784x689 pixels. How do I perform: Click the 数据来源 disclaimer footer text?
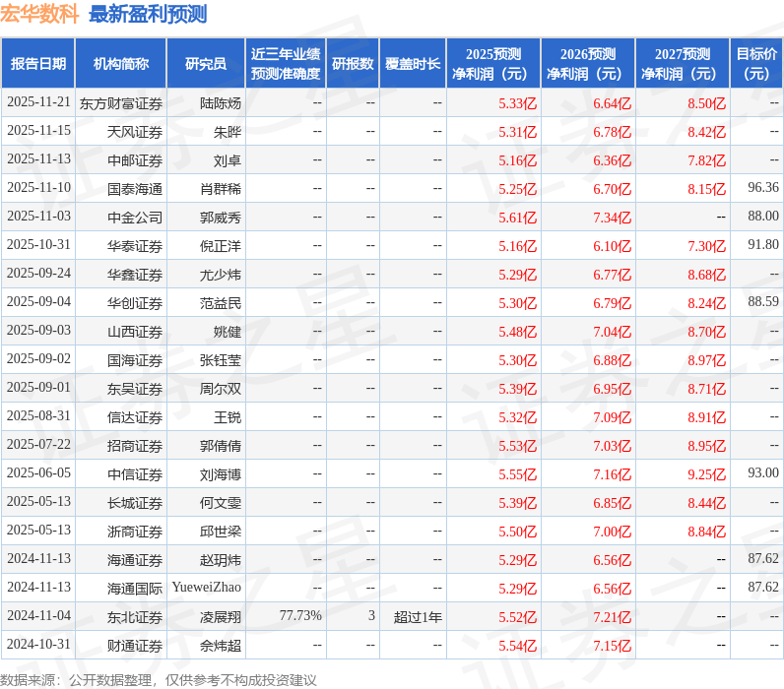coord(158,679)
